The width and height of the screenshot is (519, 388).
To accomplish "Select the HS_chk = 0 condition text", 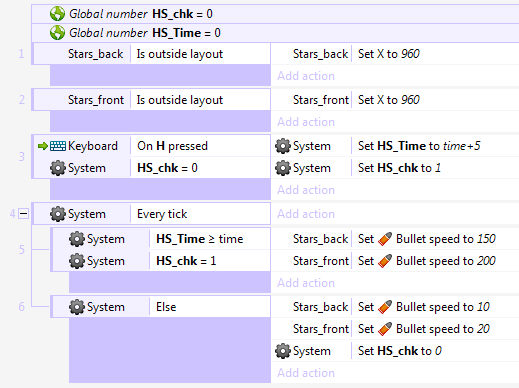I will (x=167, y=168).
